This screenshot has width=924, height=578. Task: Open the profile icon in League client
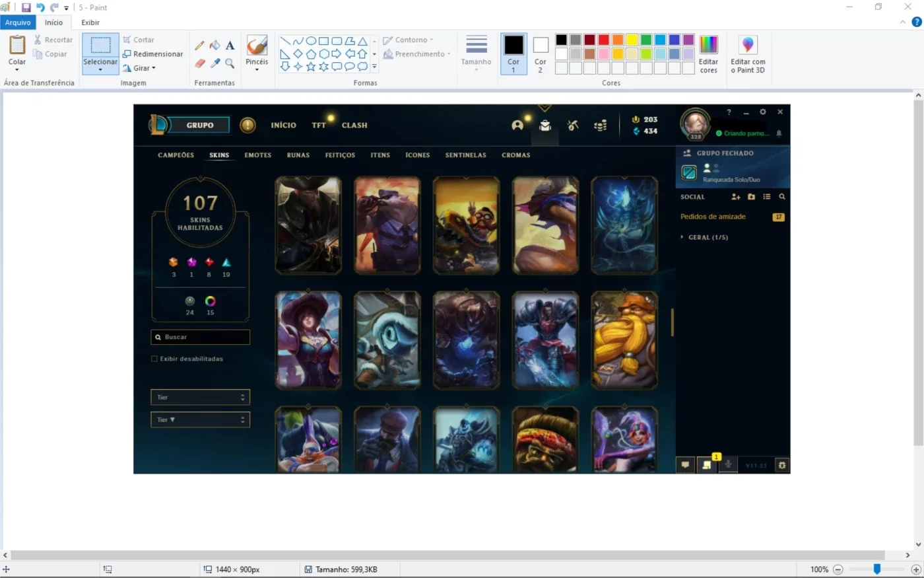click(x=517, y=125)
